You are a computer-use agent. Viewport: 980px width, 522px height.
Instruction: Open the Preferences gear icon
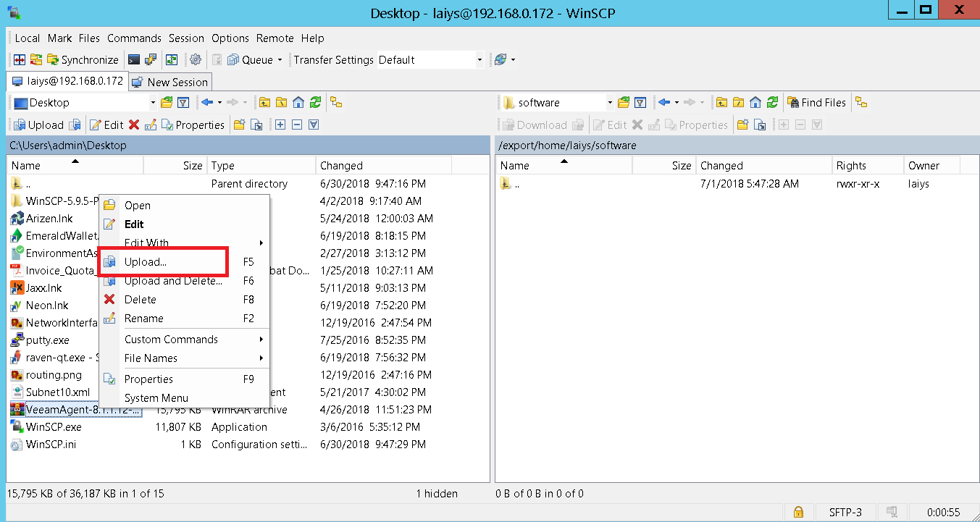click(195, 59)
